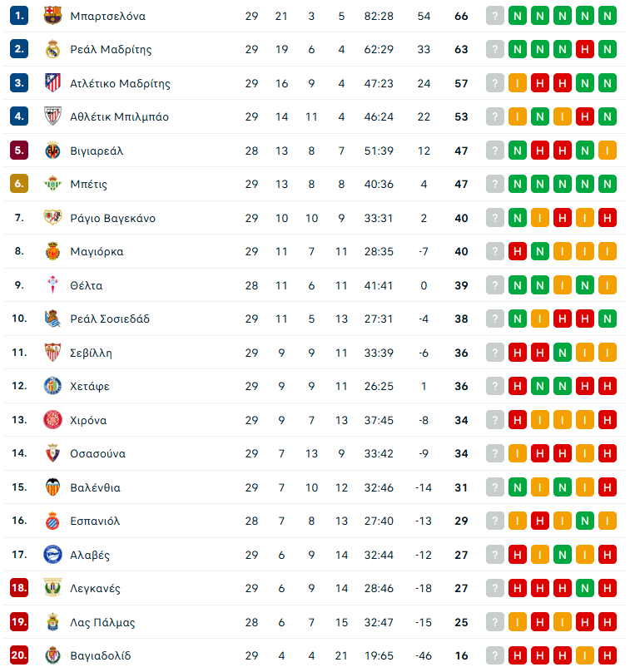Click the rightmost orange I badge for Βιγιαρεάλ
The width and height of the screenshot is (630, 672).
coord(608,151)
